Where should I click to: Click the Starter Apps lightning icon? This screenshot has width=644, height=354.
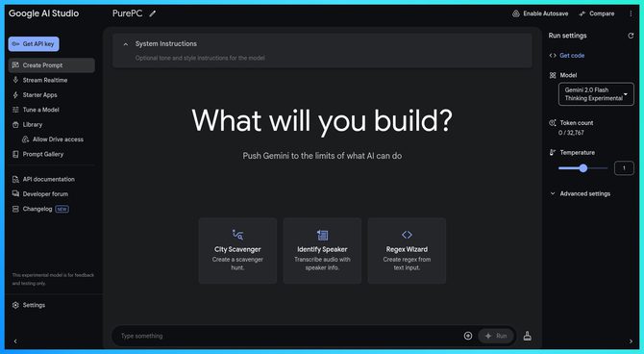[15, 95]
